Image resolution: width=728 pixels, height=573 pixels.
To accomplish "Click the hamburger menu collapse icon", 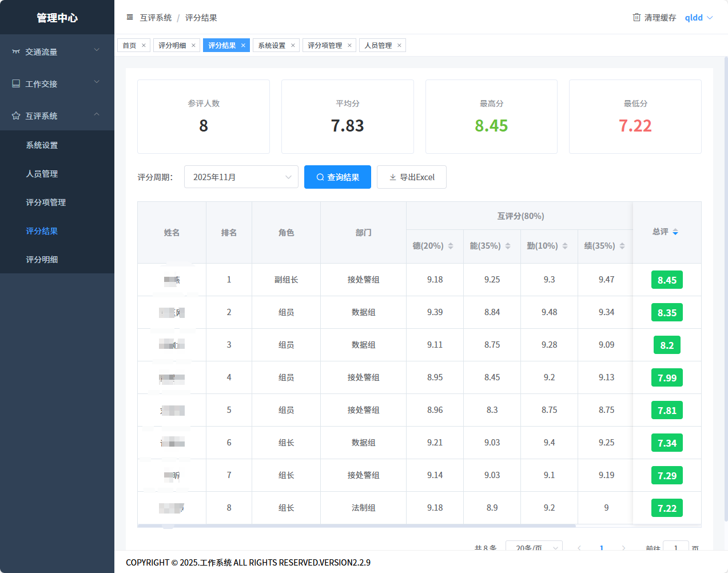I will coord(130,18).
